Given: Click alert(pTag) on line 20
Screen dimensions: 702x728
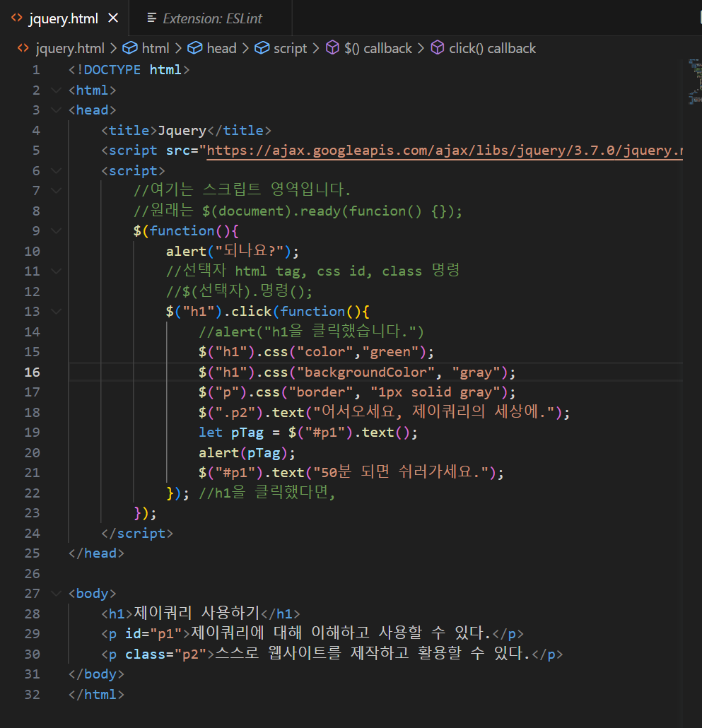Looking at the screenshot, I should pos(247,452).
